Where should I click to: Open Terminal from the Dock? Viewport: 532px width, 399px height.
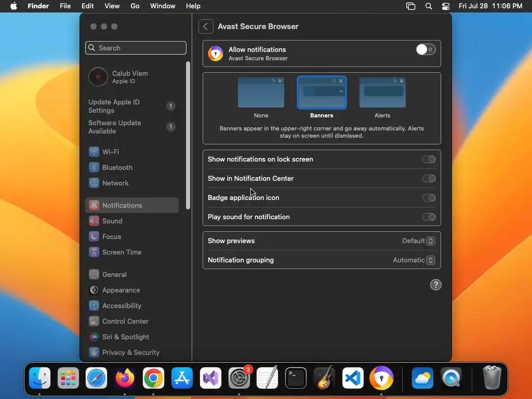click(x=296, y=378)
